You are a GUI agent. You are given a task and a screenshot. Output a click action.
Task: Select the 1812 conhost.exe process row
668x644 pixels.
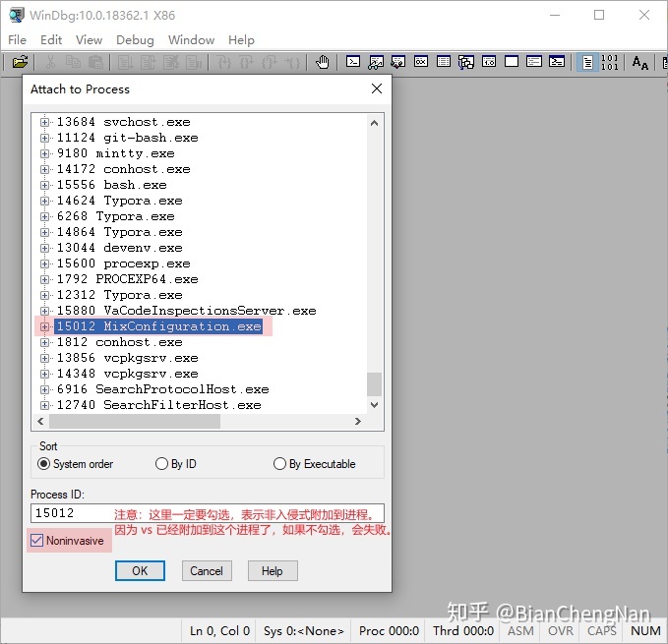point(120,342)
